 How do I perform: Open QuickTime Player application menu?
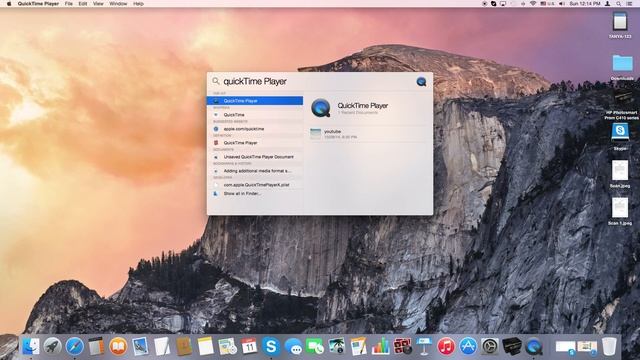(x=38, y=4)
